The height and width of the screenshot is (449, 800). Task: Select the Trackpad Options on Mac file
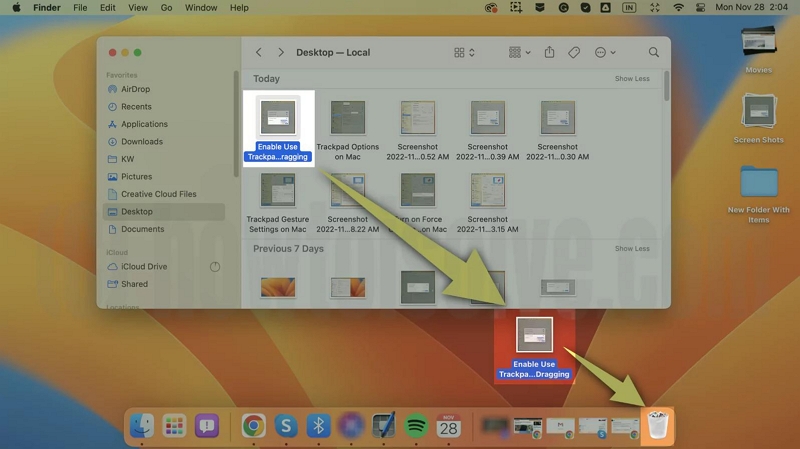tap(347, 130)
